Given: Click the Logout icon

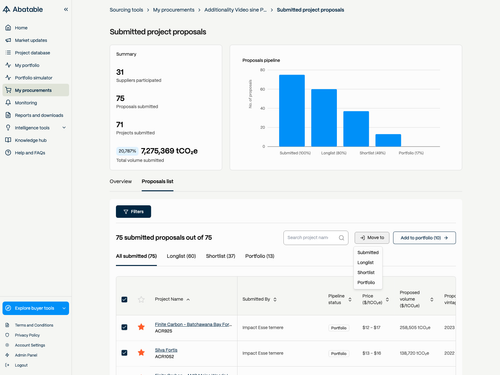Looking at the screenshot, I should (7, 365).
